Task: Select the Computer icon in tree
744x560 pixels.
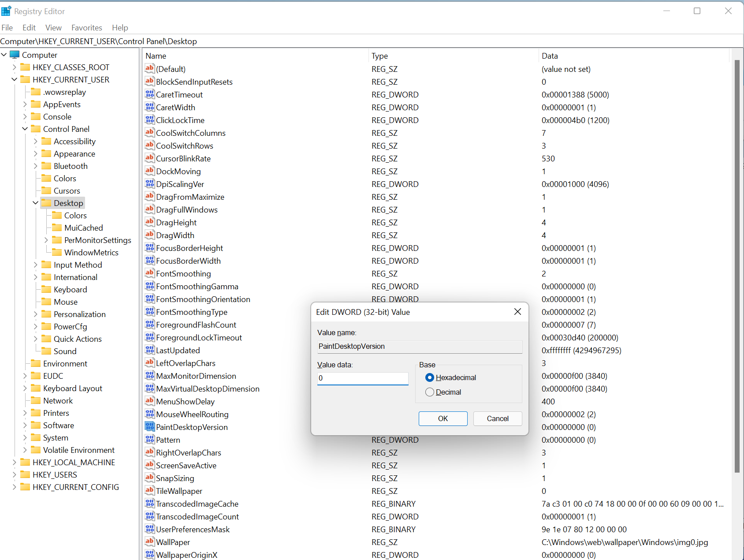Action: pyautogui.click(x=15, y=55)
